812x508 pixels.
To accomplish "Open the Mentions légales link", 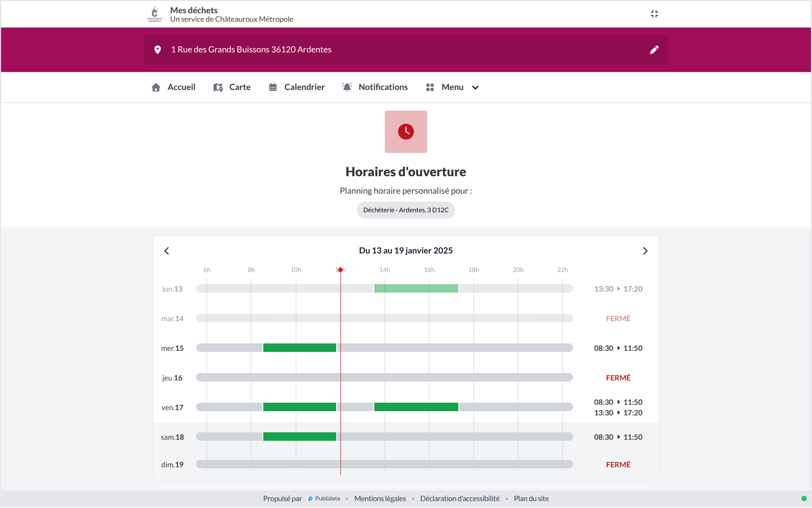I will [x=380, y=498].
